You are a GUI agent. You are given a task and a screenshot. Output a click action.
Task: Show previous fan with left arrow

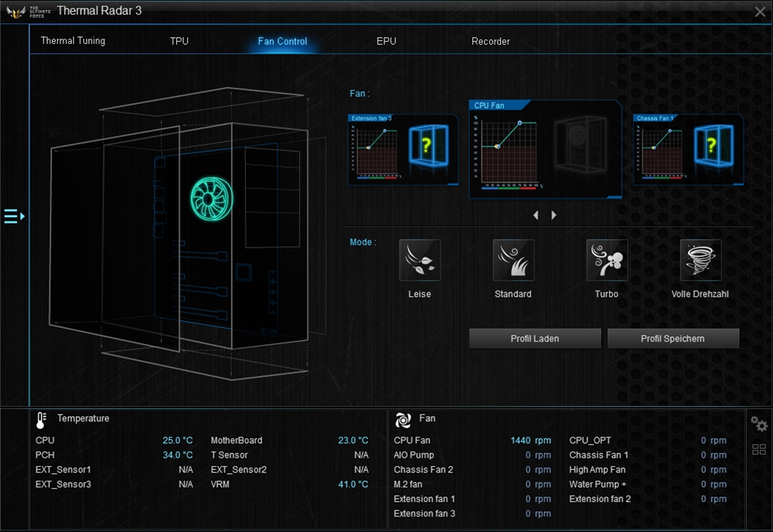tap(536, 215)
